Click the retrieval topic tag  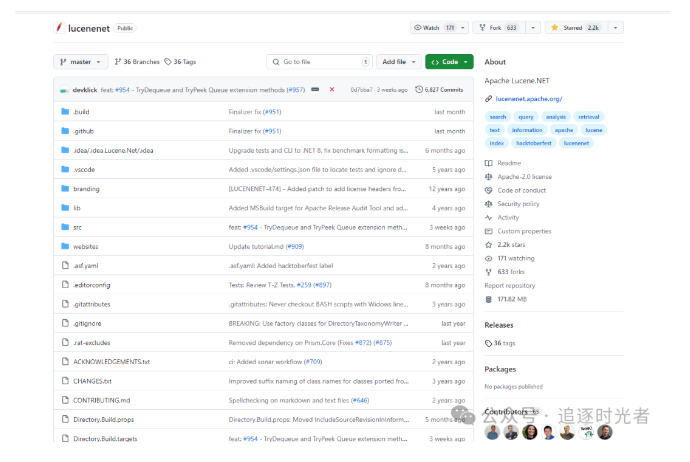(x=589, y=117)
